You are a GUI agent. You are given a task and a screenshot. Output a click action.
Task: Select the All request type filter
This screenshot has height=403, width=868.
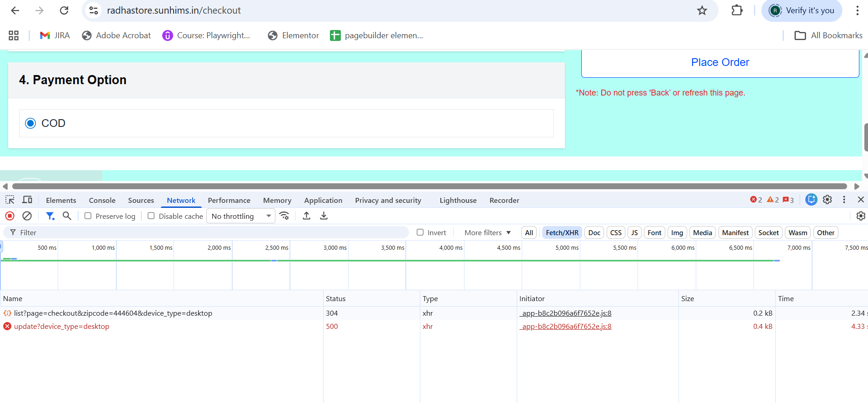[x=529, y=232]
